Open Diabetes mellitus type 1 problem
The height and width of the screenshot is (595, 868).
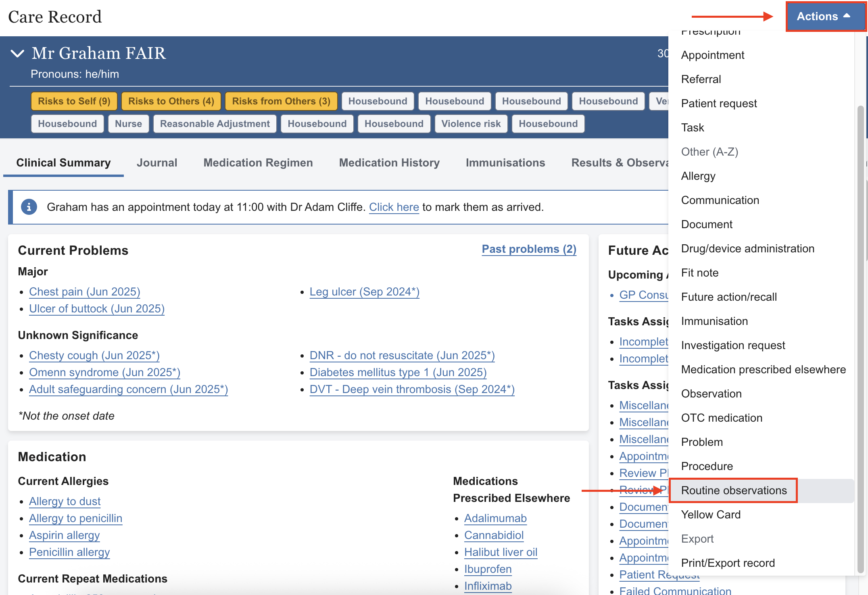(398, 372)
